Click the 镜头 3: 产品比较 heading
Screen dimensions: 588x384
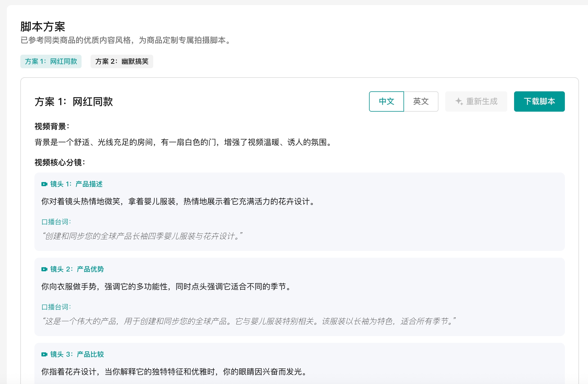(77, 354)
